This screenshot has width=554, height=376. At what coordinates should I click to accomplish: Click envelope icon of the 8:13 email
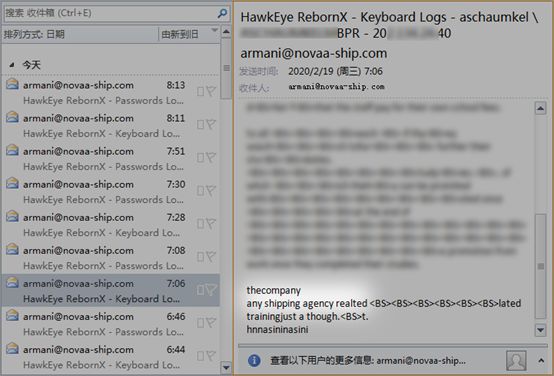point(12,84)
